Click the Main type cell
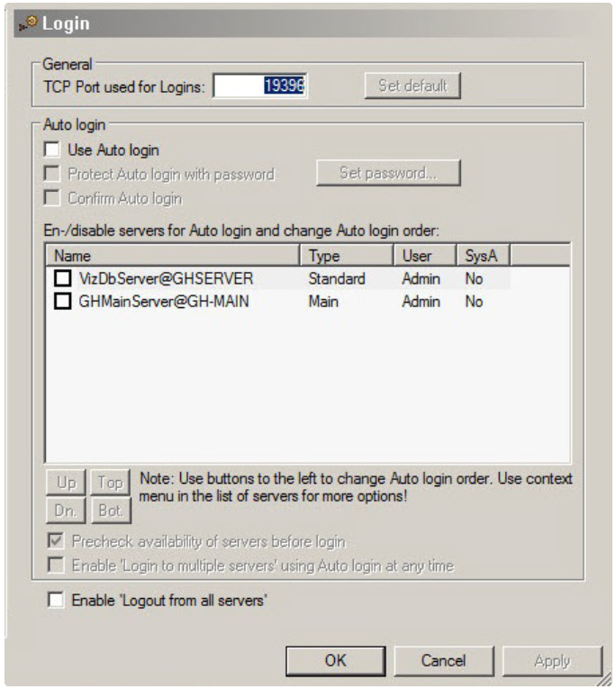616x689 pixels. point(323,302)
